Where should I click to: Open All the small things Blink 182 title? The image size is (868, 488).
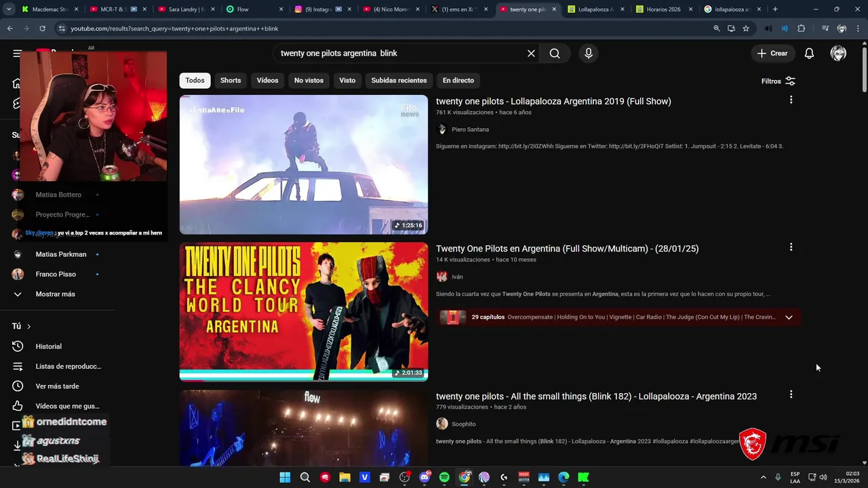click(x=596, y=396)
